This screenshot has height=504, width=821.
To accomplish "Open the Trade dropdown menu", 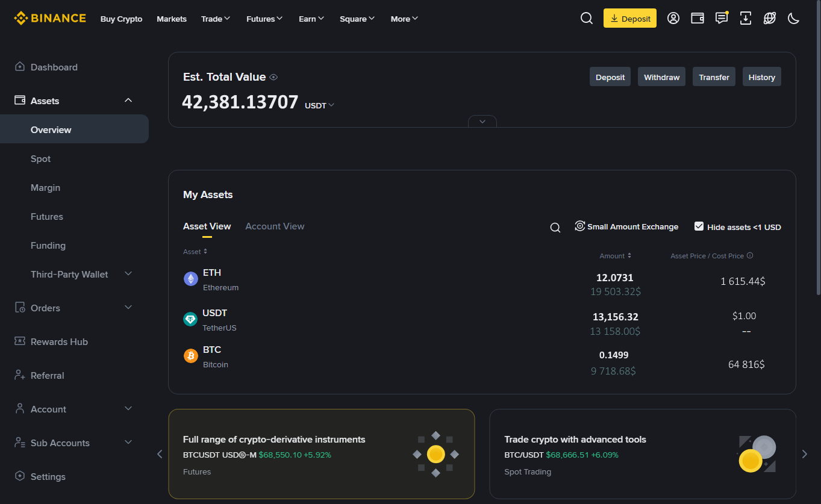I will click(216, 19).
